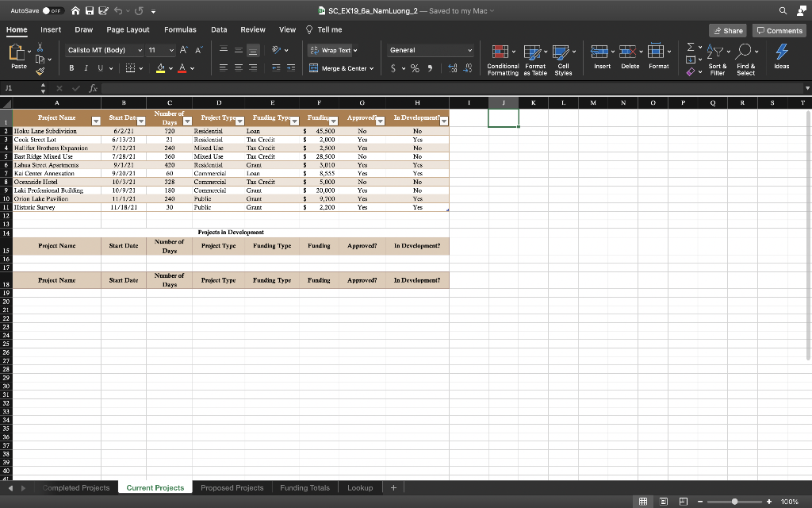The image size is (812, 508).
Task: Open the Comments button
Action: pyautogui.click(x=779, y=30)
